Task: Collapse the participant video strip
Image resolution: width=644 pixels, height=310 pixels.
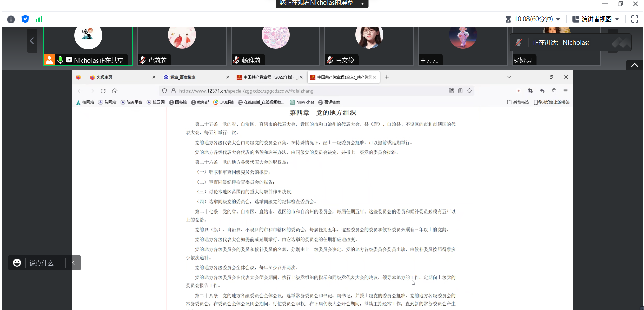Action: [634, 65]
